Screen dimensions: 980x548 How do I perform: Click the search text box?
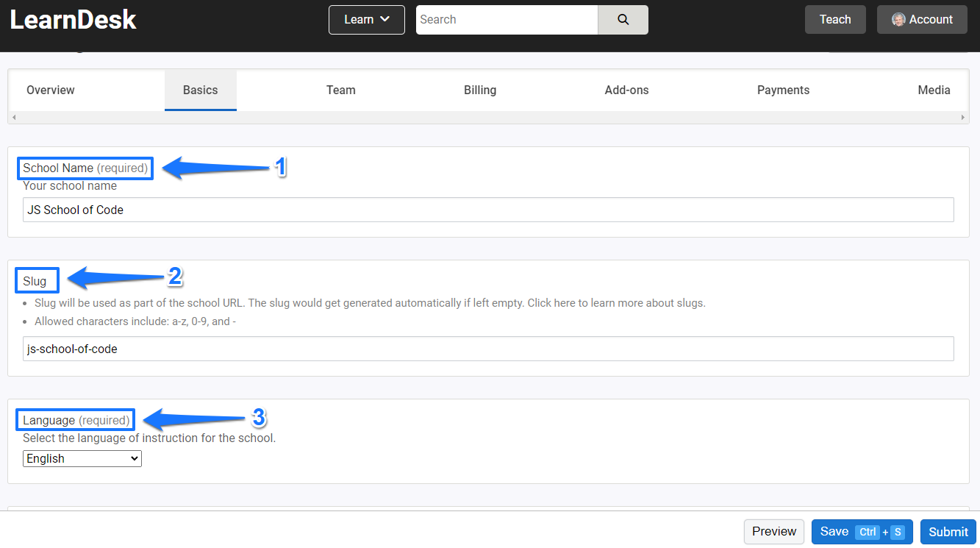507,20
